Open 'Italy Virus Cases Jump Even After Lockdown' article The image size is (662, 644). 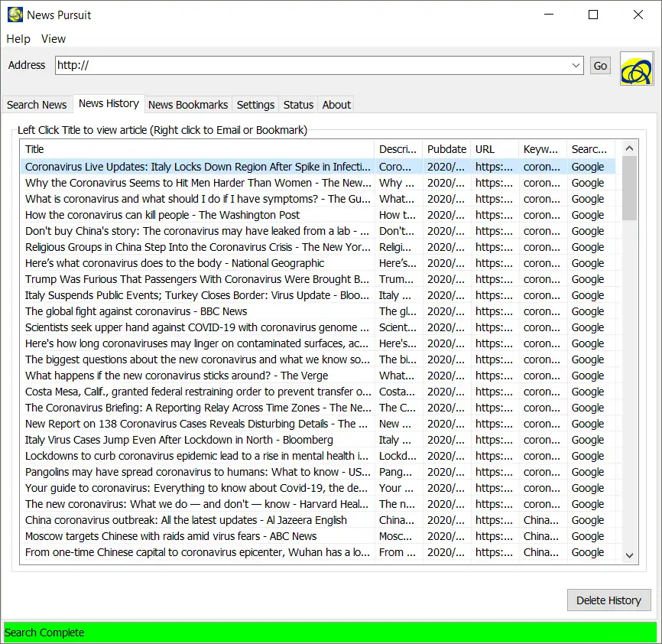pyautogui.click(x=179, y=440)
